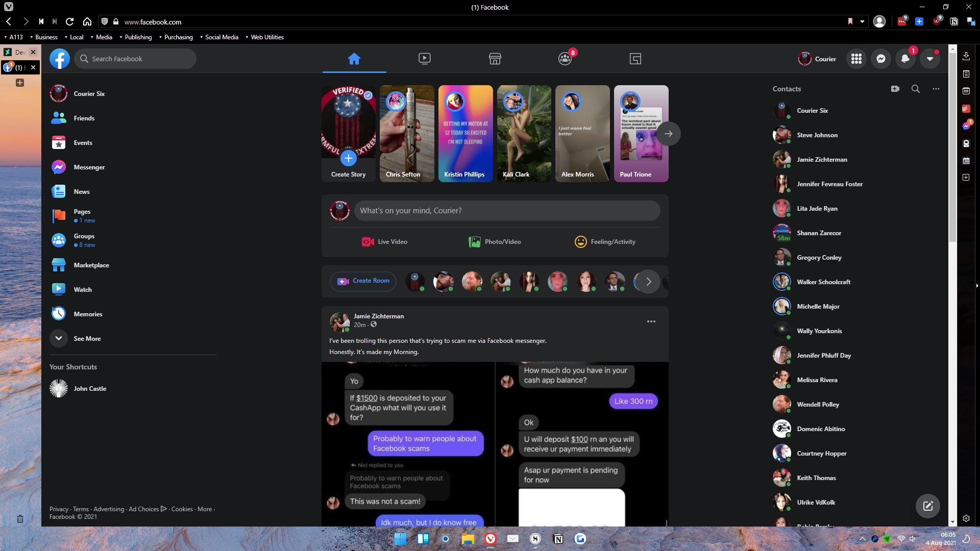Open Messenger in left sidebar
The height and width of the screenshot is (551, 980).
(x=133, y=167)
